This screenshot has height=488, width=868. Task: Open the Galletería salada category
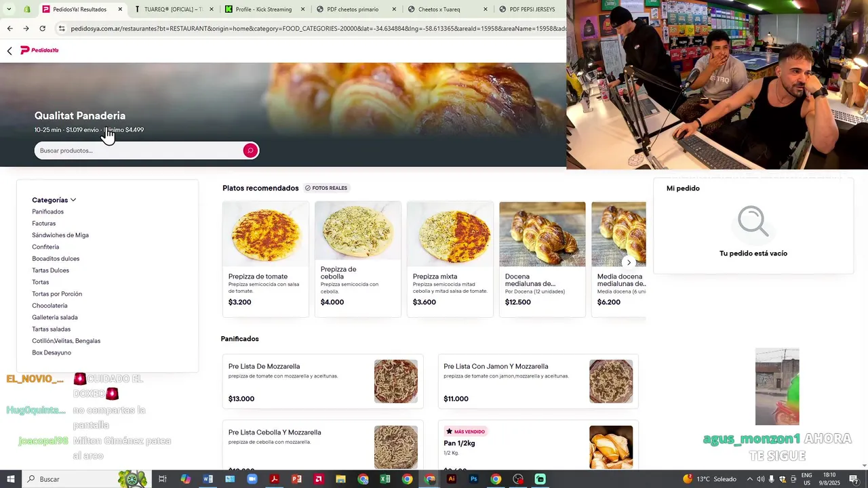55,317
